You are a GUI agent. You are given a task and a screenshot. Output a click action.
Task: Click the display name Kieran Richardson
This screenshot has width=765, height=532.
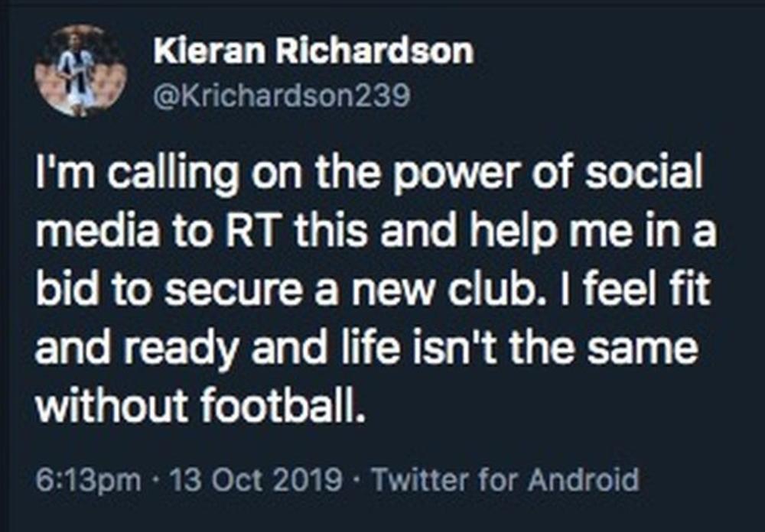(x=313, y=52)
